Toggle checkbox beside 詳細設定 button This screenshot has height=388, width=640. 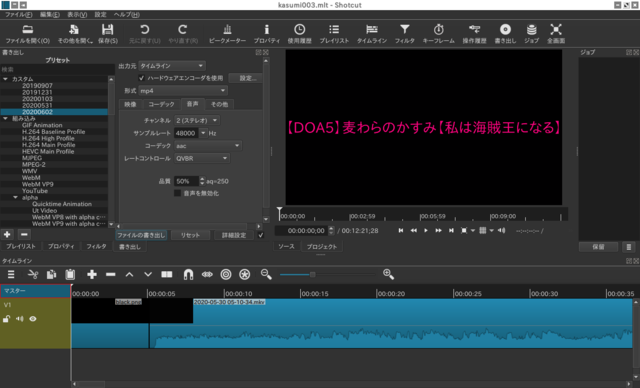(261, 235)
